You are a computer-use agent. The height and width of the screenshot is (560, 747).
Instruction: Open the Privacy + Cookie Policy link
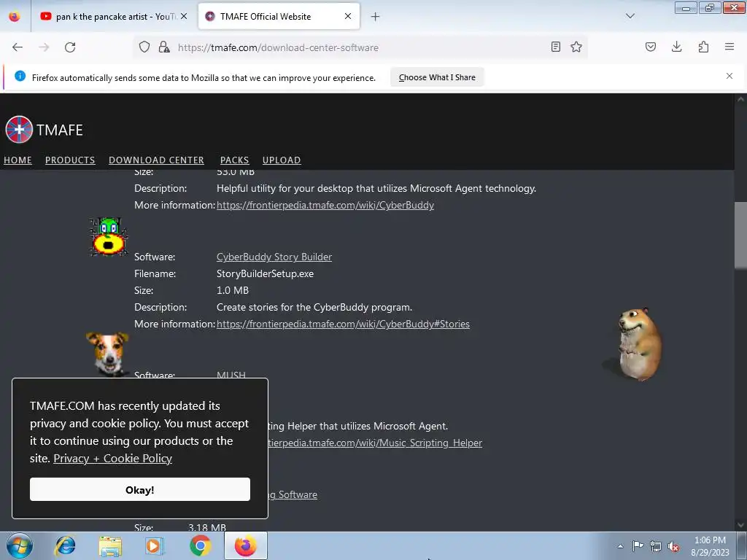click(112, 458)
